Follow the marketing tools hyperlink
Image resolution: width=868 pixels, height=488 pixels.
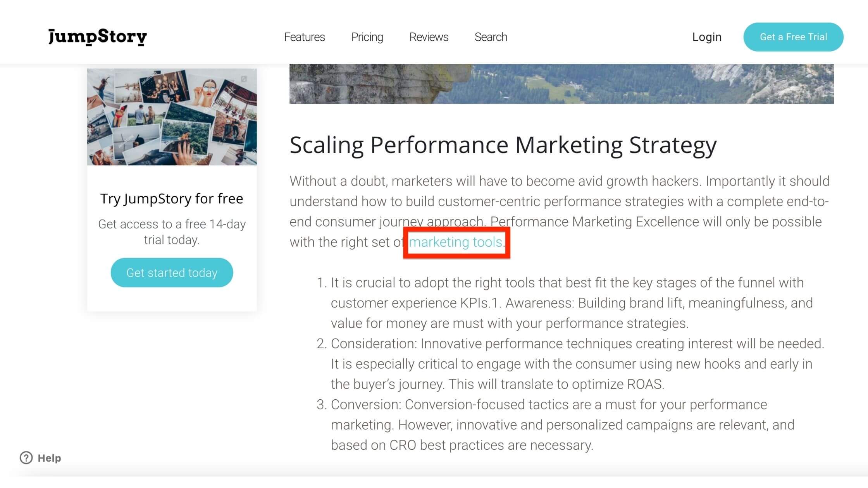[455, 242]
